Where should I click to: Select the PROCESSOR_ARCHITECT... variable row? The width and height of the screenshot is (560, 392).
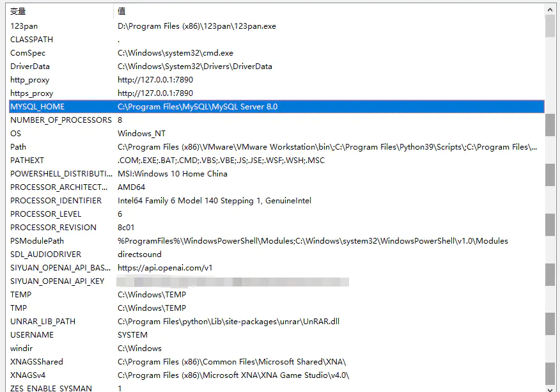pyautogui.click(x=276, y=187)
